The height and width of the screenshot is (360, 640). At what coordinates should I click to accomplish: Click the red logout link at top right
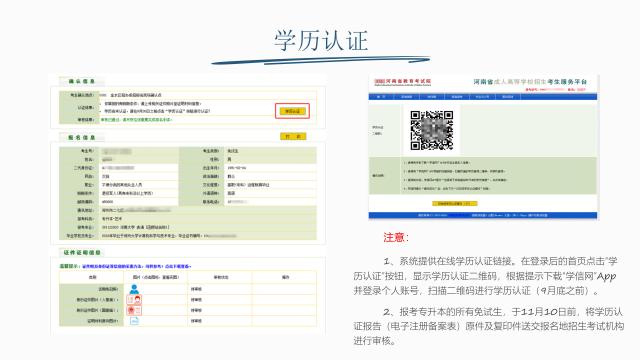tap(581, 89)
